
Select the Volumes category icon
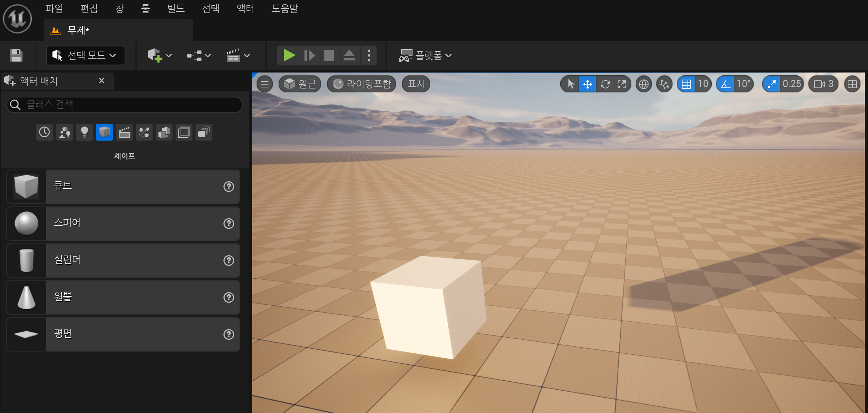point(184,132)
